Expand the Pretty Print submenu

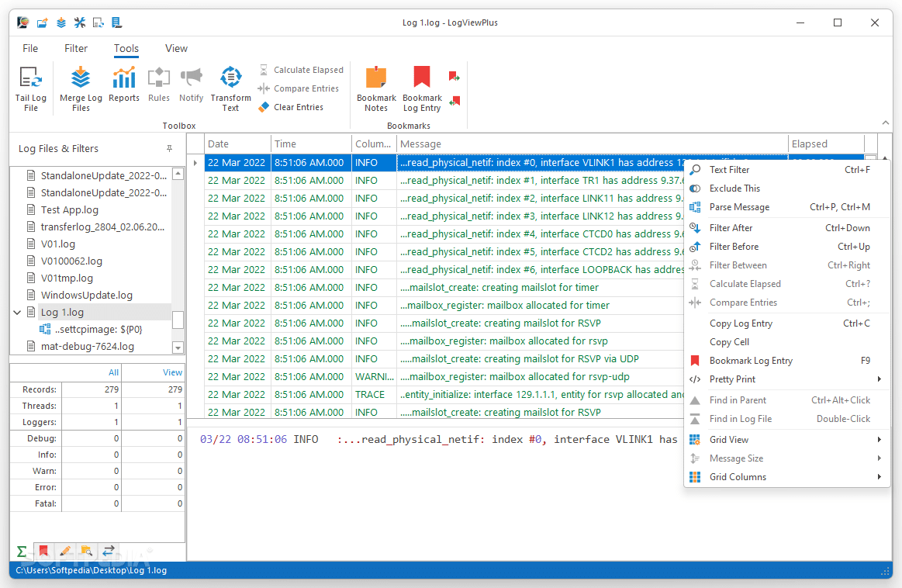pos(734,379)
